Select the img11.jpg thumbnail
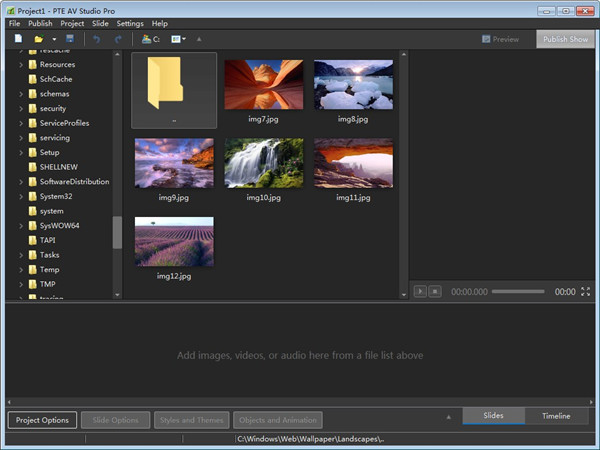This screenshot has width=600, height=450. click(353, 163)
